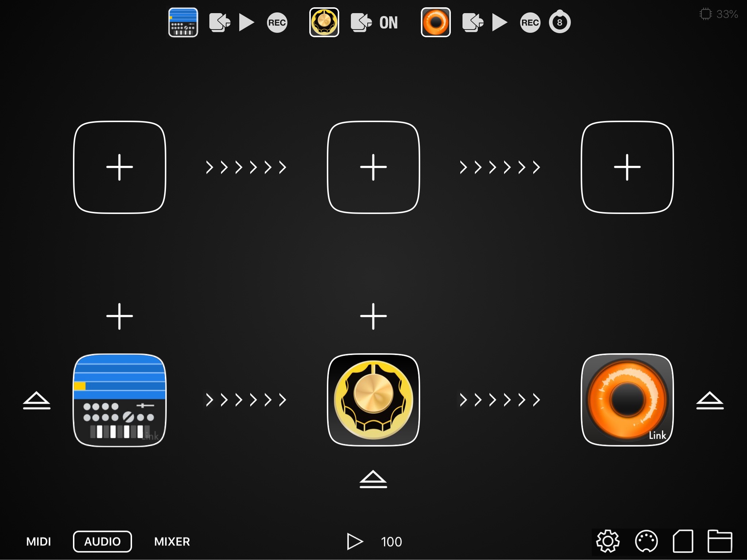Switch to the MIDI tab

pyautogui.click(x=39, y=541)
